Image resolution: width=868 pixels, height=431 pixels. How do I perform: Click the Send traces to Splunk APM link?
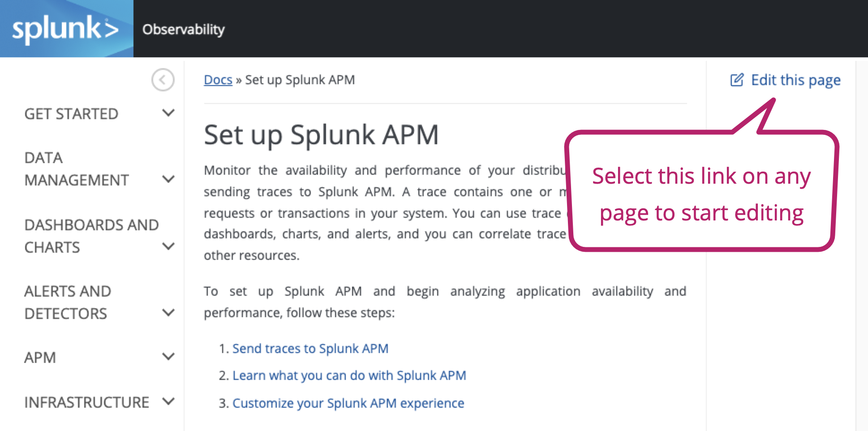(310, 349)
